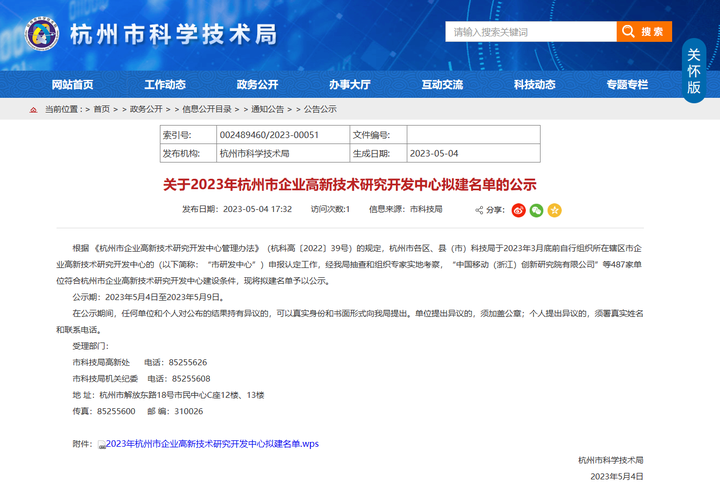The image size is (720, 493).
Task: Select 办事大厅 in the navigation bar
Action: [x=349, y=85]
